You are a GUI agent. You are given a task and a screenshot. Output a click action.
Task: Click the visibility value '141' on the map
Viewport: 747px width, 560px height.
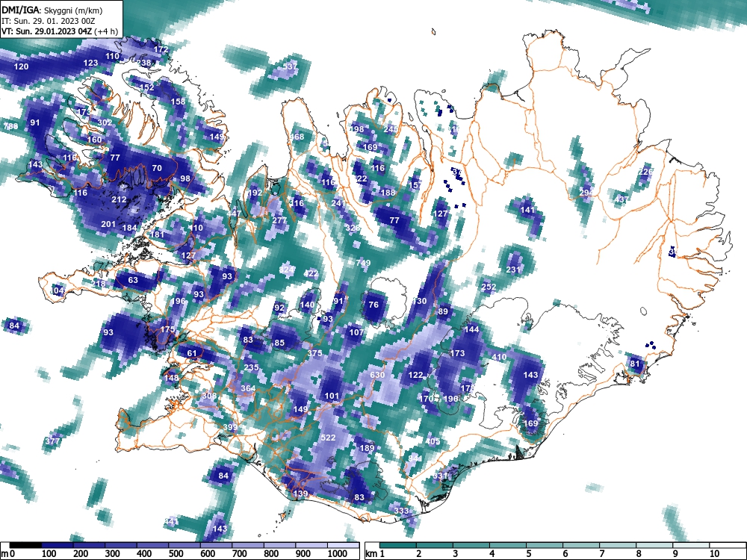[x=527, y=210]
